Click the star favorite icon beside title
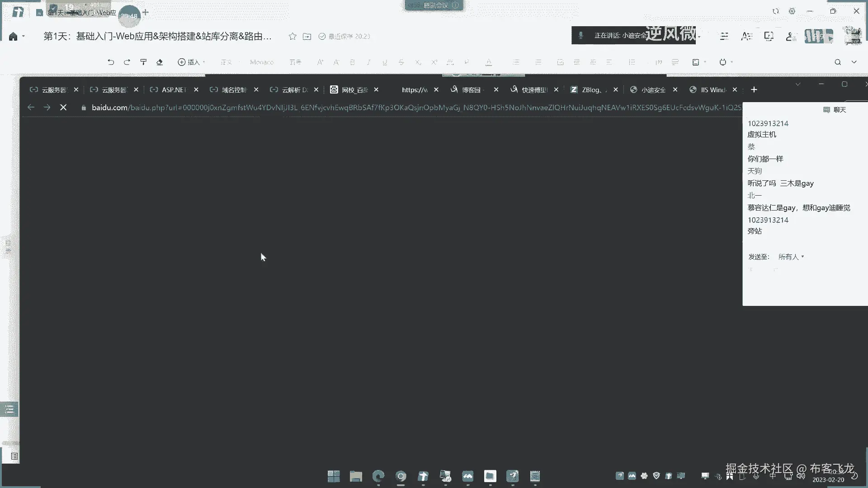Viewport: 868px width, 488px height. [292, 37]
